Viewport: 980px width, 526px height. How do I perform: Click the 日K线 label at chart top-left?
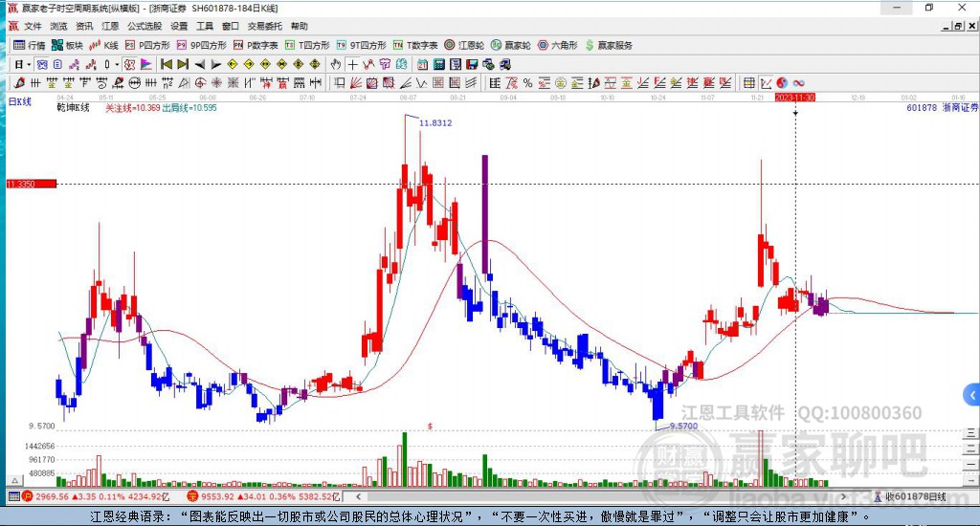coord(19,101)
